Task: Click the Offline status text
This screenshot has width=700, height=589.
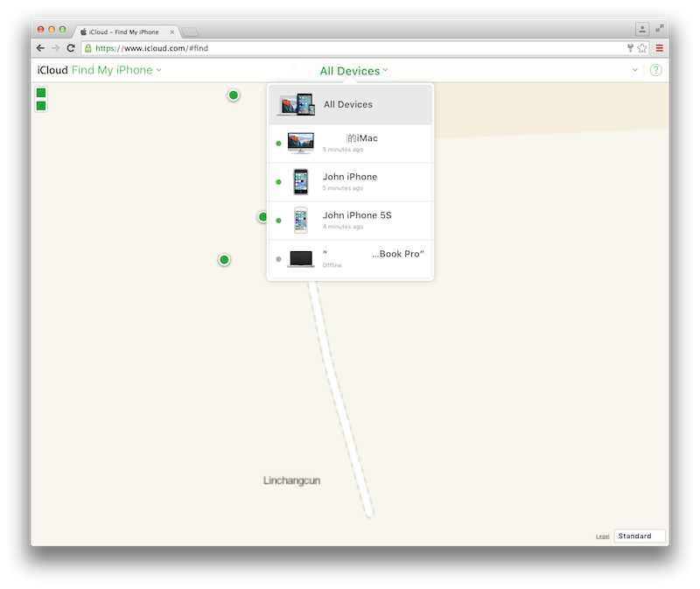Action: coord(332,265)
